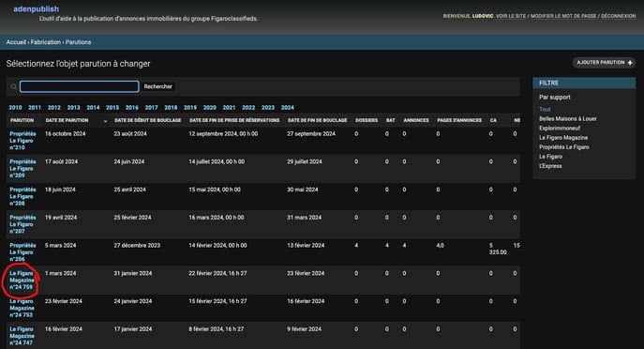Viewport: 644px width, 349px height.
Task: Filter by Belles Maisons à Louer
Action: (568, 119)
